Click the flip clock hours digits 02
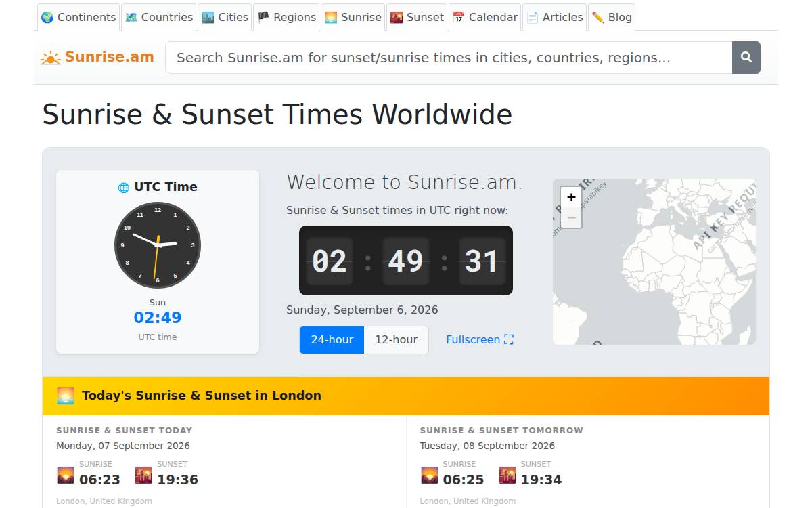 [330, 261]
